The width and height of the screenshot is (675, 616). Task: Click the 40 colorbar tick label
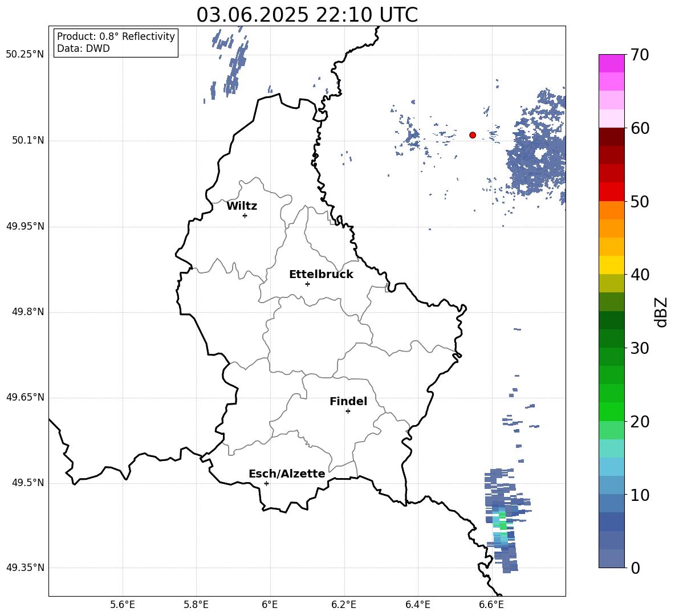pos(640,275)
